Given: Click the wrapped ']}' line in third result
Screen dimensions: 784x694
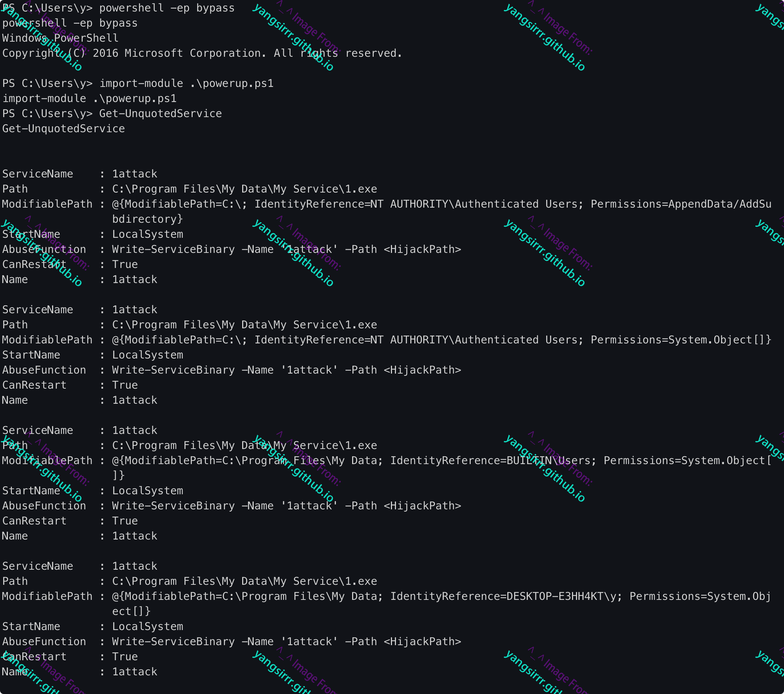Looking at the screenshot, I should [x=118, y=476].
